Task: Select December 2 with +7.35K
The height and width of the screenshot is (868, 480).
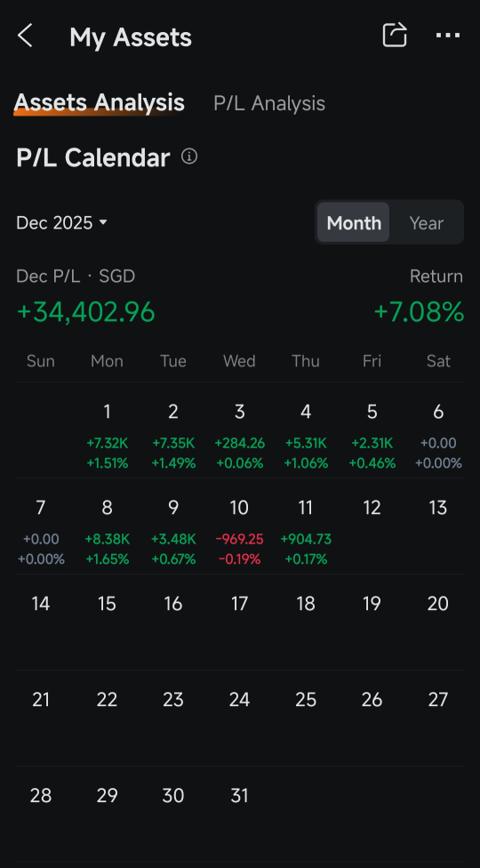Action: (173, 436)
